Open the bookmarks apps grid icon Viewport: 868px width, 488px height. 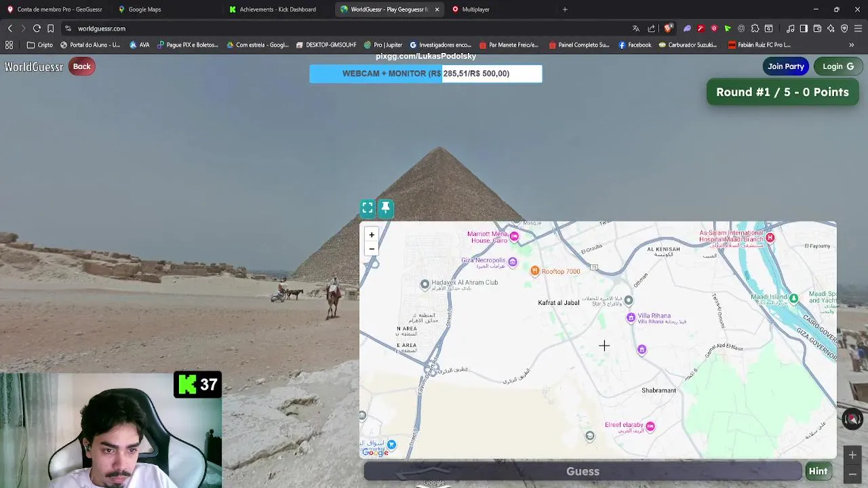[9, 45]
